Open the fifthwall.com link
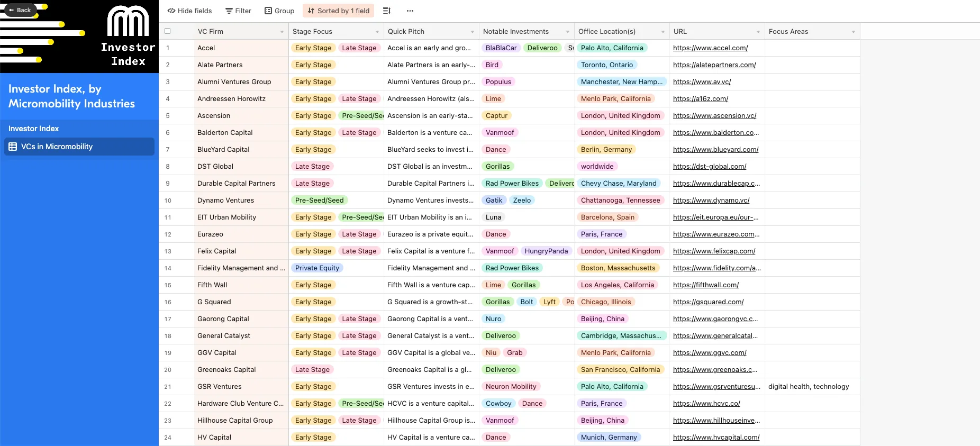The width and height of the screenshot is (980, 446). coord(706,285)
